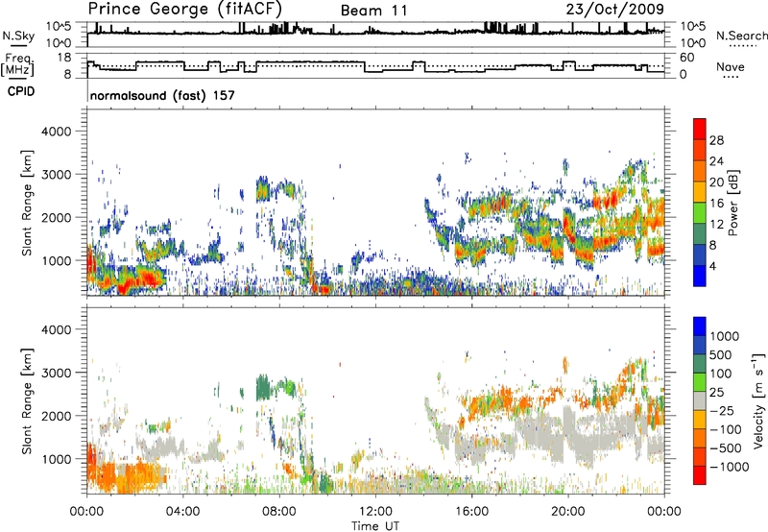Image resolution: width=768 pixels, height=532 pixels.
Task: Click '18' on the frequency axis
Action: (x=64, y=58)
